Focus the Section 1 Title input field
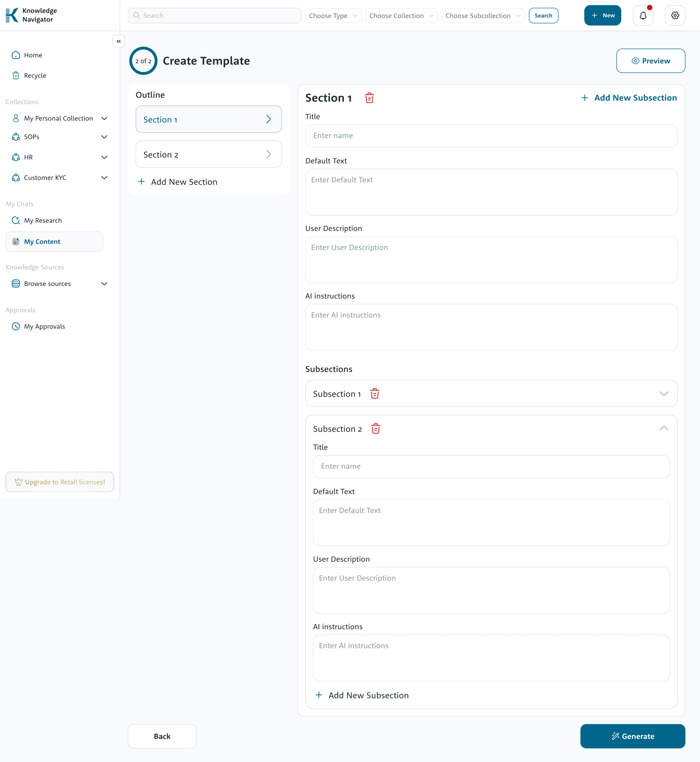The height and width of the screenshot is (762, 700). pyautogui.click(x=491, y=136)
